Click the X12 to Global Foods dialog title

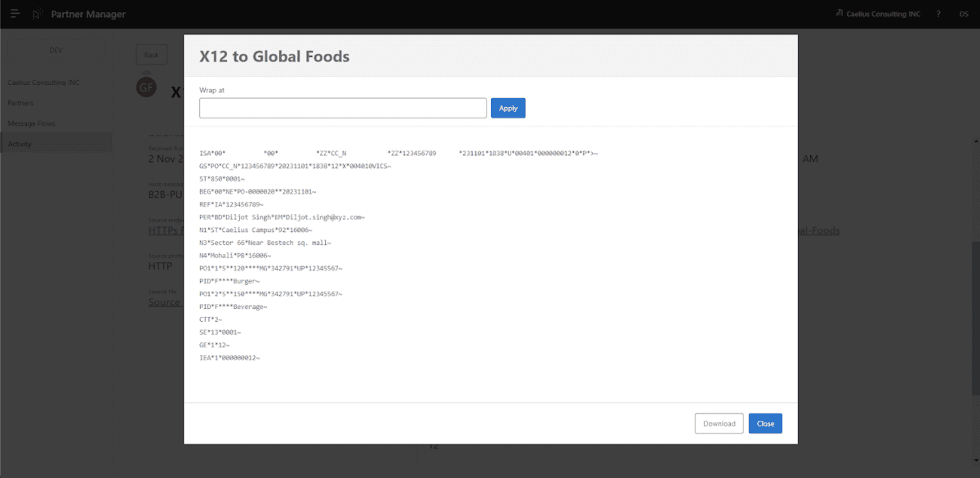274,56
